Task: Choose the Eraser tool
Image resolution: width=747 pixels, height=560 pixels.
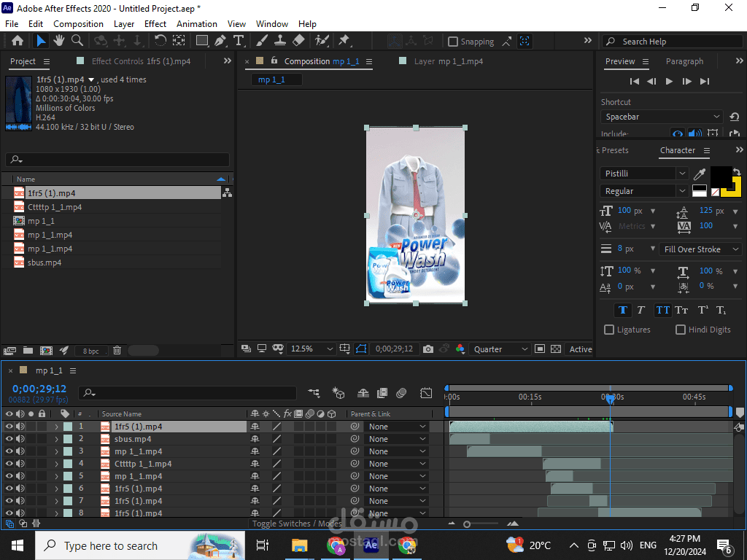Action: click(298, 41)
